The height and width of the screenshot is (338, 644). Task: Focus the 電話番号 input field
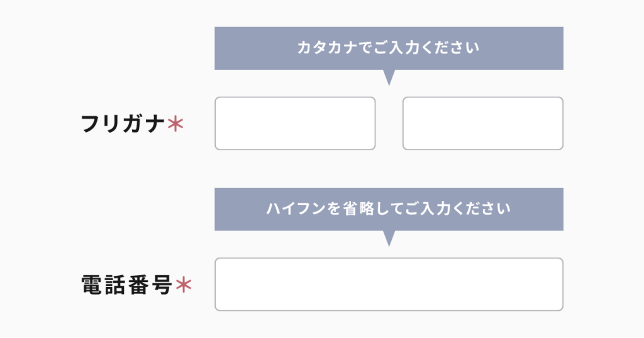tap(389, 284)
